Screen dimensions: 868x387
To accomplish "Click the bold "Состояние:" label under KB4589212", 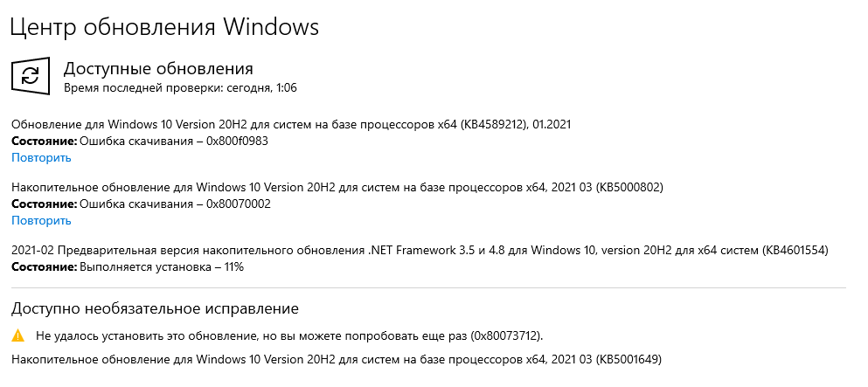I will pyautogui.click(x=44, y=142).
